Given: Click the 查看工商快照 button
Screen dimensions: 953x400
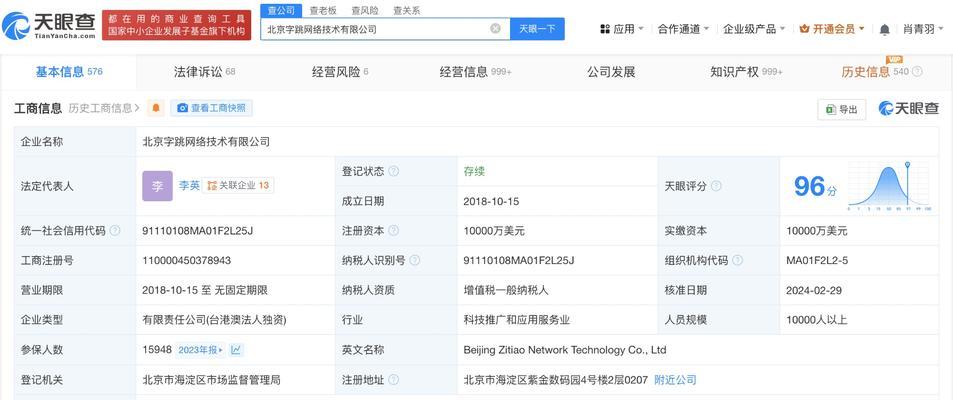Looking at the screenshot, I should coord(212,108).
